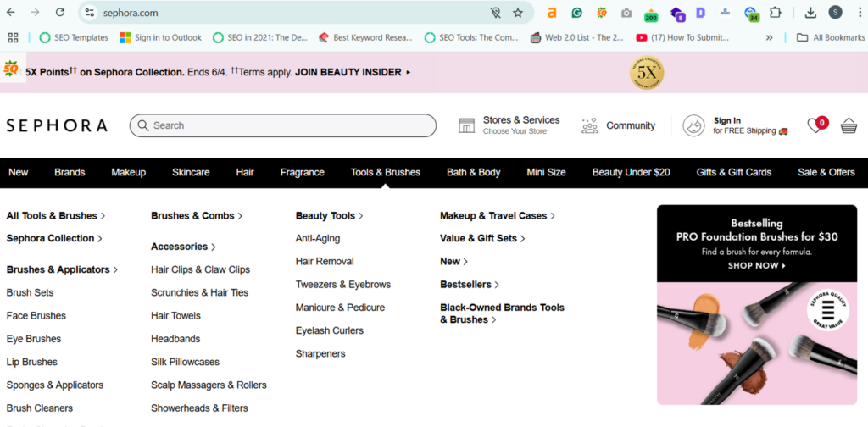Image resolution: width=868 pixels, height=427 pixels.
Task: Select Skincare in the navigation bar
Action: click(191, 172)
